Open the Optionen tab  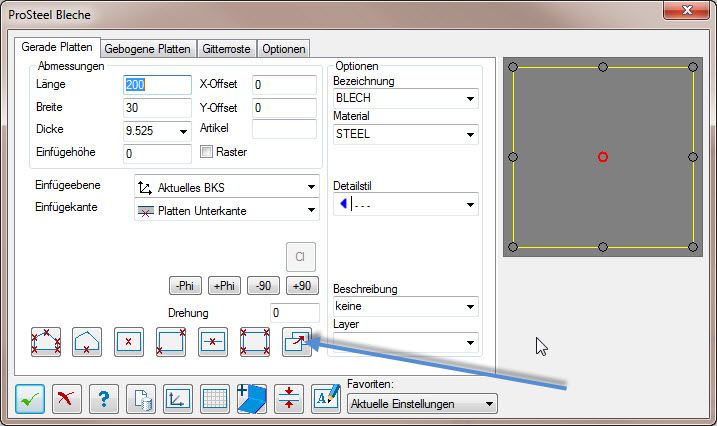click(284, 48)
